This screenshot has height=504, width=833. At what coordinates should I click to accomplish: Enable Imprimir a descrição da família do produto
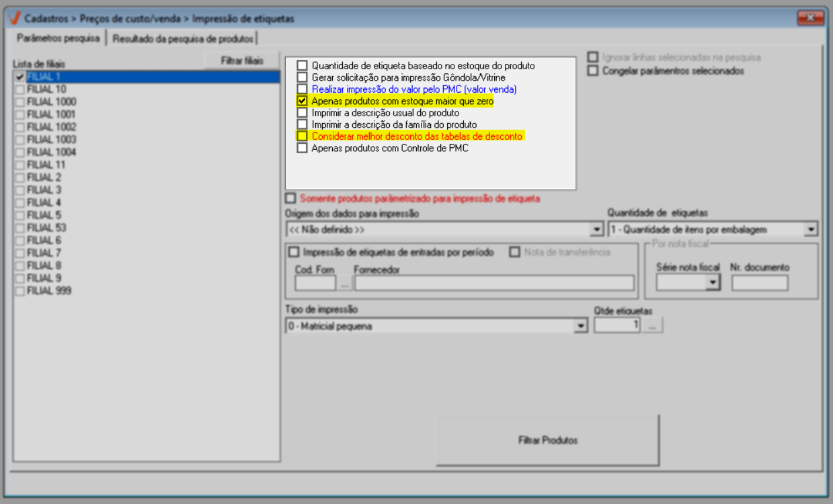pyautogui.click(x=303, y=124)
